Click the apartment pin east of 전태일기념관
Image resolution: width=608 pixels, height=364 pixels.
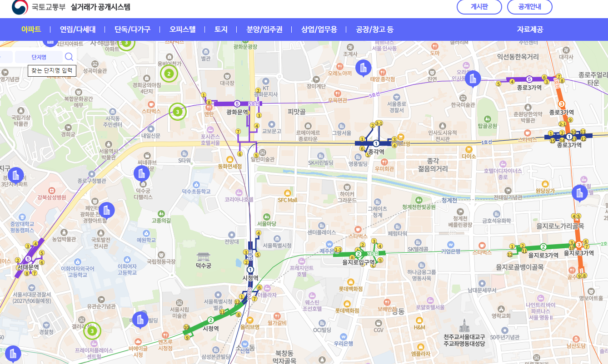tap(579, 193)
